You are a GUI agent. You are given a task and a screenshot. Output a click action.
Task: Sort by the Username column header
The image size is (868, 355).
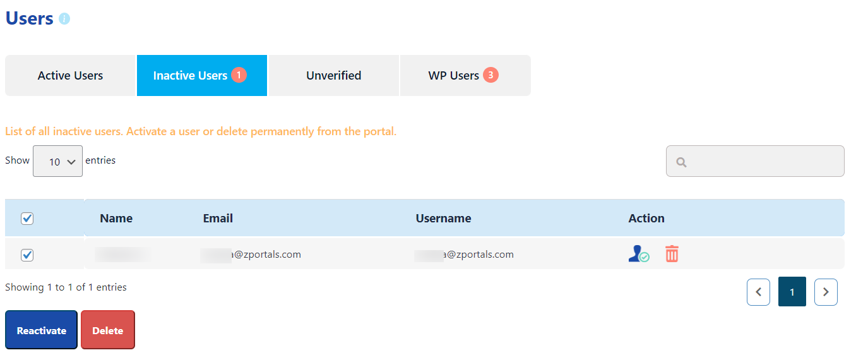[x=443, y=219]
